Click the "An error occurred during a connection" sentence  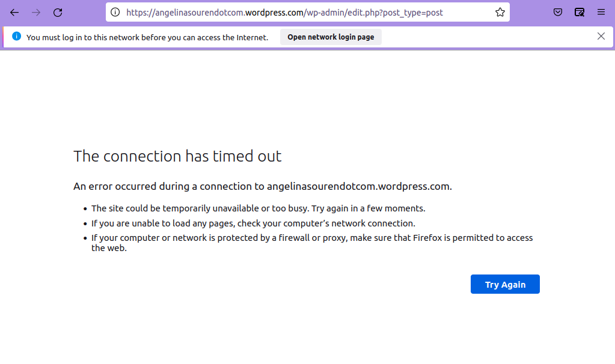click(x=262, y=186)
